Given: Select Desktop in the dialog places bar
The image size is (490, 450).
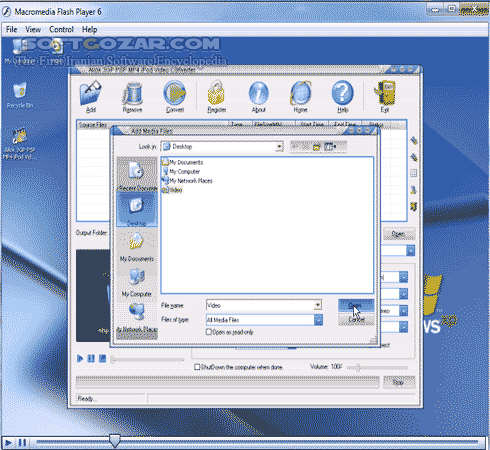Looking at the screenshot, I should [x=137, y=210].
